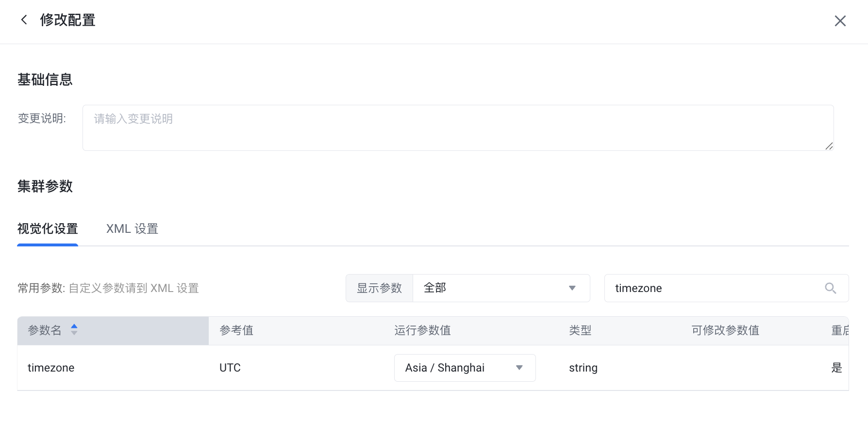This screenshot has height=422, width=868.
Task: Click the 参考值 column header
Action: [236, 330]
